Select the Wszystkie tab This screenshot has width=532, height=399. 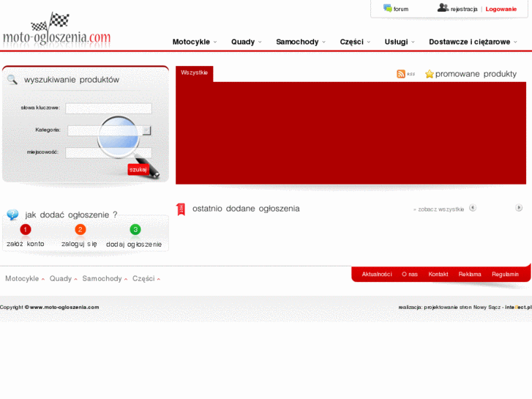pos(194,73)
